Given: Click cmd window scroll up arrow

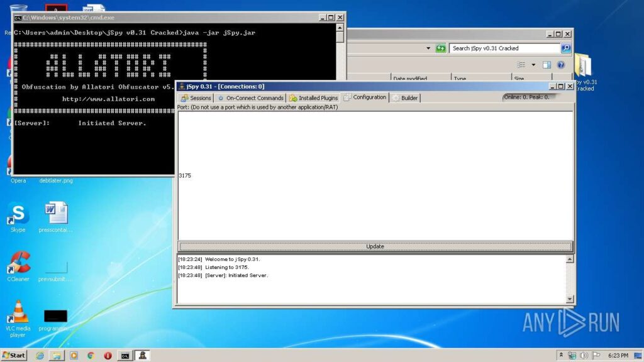Looking at the screenshot, I should (340, 28).
